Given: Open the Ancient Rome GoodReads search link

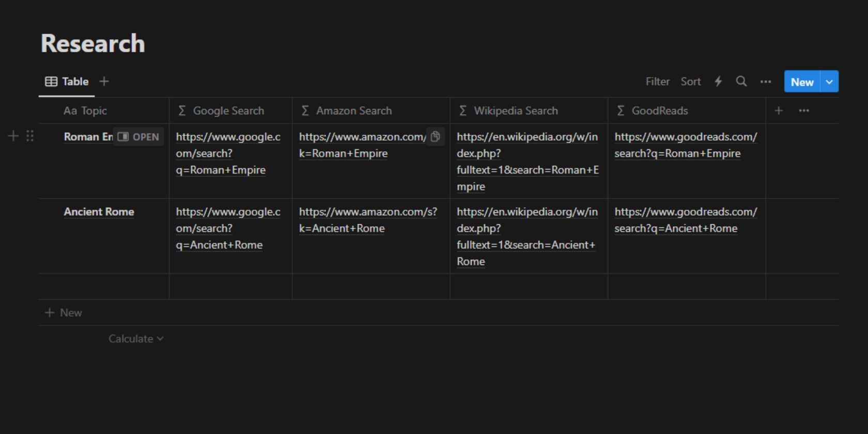Looking at the screenshot, I should (x=685, y=220).
